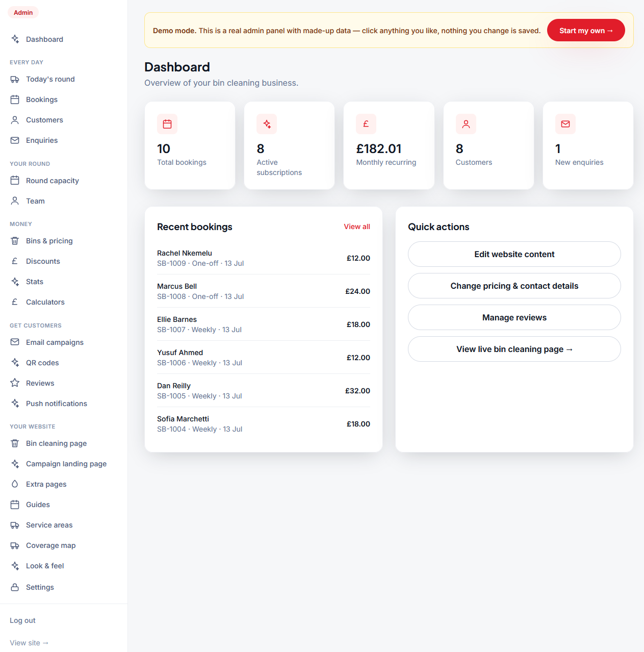Click the padlock icon beside Settings
Viewport: 644px width, 652px height.
(x=15, y=587)
